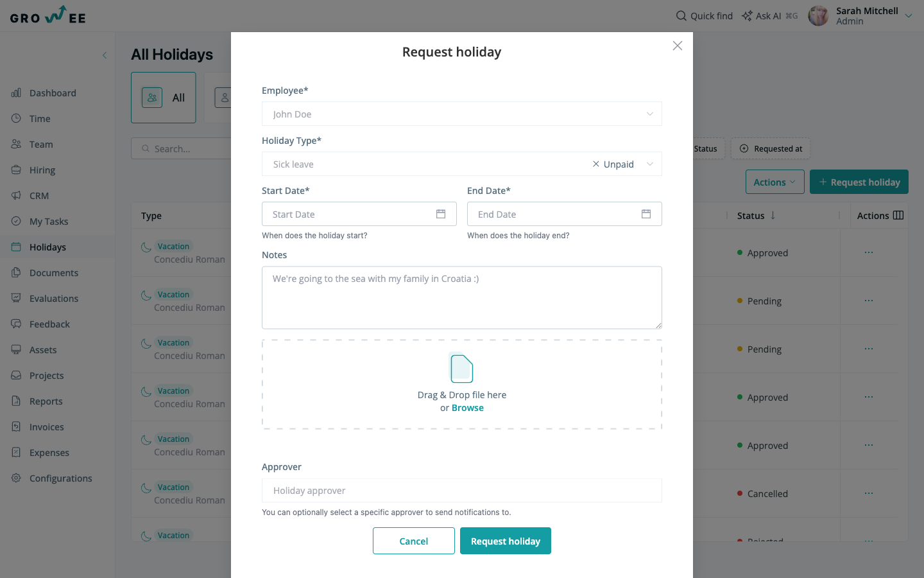Select Holidays in the sidebar
Viewport: 924px width, 578px height.
click(x=47, y=247)
